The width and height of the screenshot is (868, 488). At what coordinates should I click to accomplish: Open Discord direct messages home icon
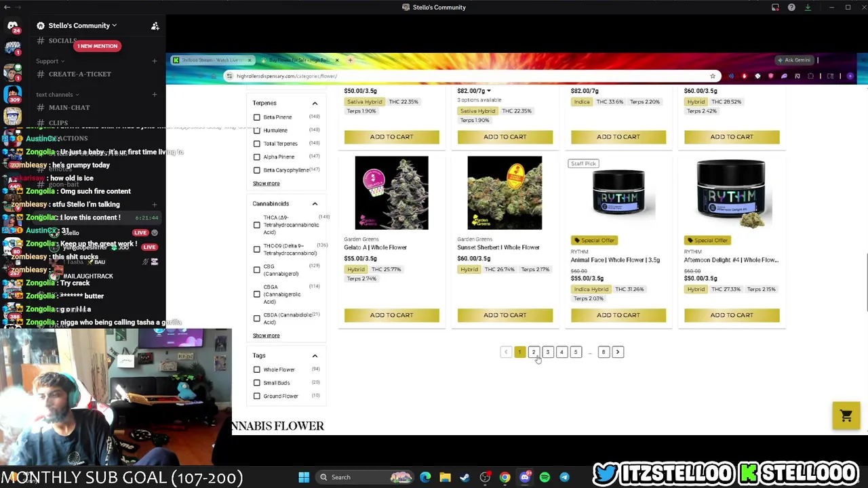pyautogui.click(x=12, y=26)
